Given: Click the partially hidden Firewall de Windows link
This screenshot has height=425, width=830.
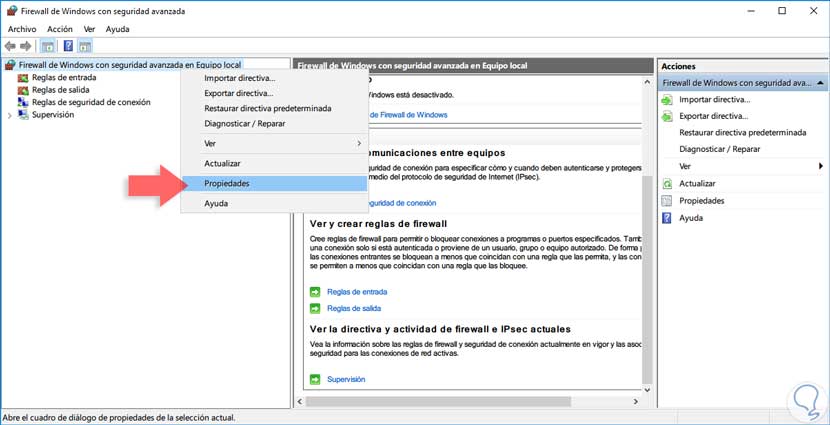Looking at the screenshot, I should [x=407, y=114].
